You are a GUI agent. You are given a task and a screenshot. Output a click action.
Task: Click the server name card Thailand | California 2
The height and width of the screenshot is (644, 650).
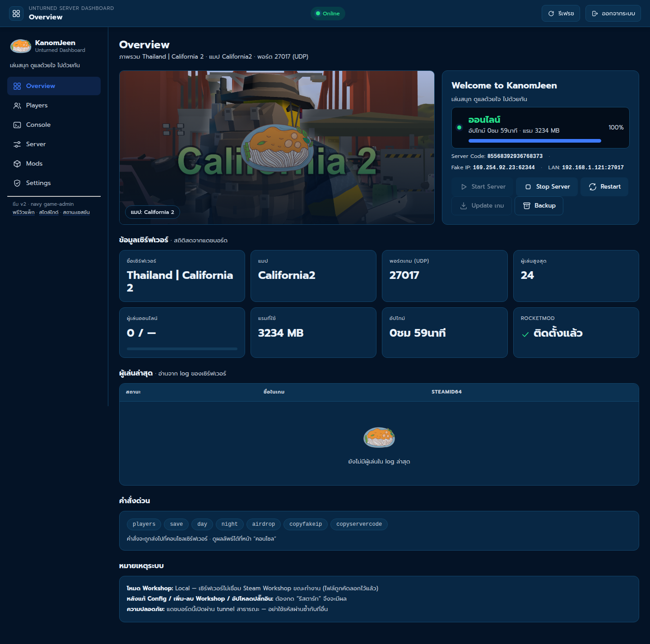182,276
